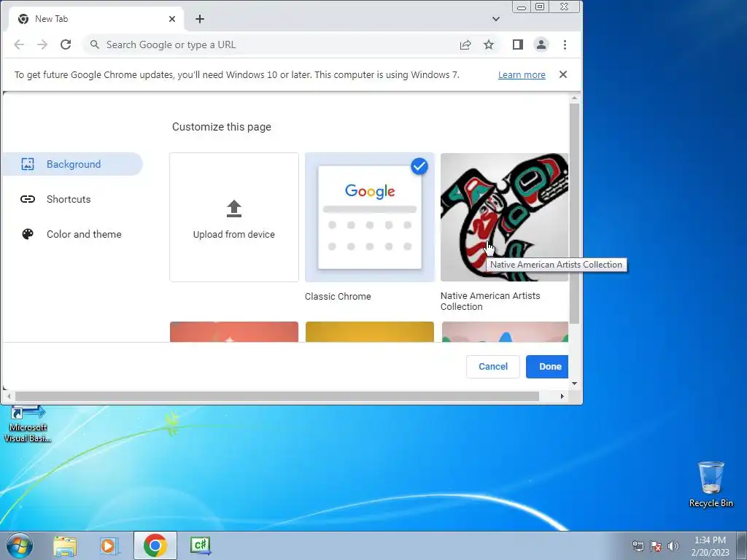The image size is (747, 560).
Task: Click the Show desktop strip
Action: point(742,545)
